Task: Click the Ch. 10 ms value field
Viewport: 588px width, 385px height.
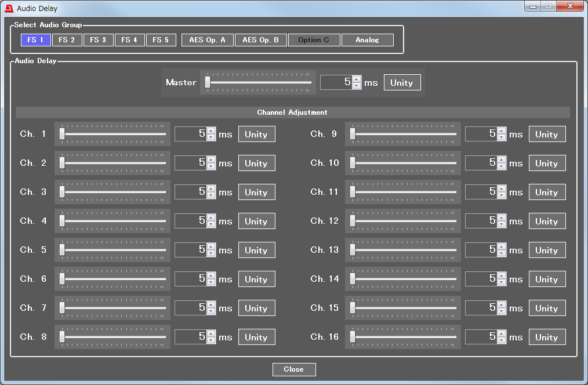Action: 480,163
